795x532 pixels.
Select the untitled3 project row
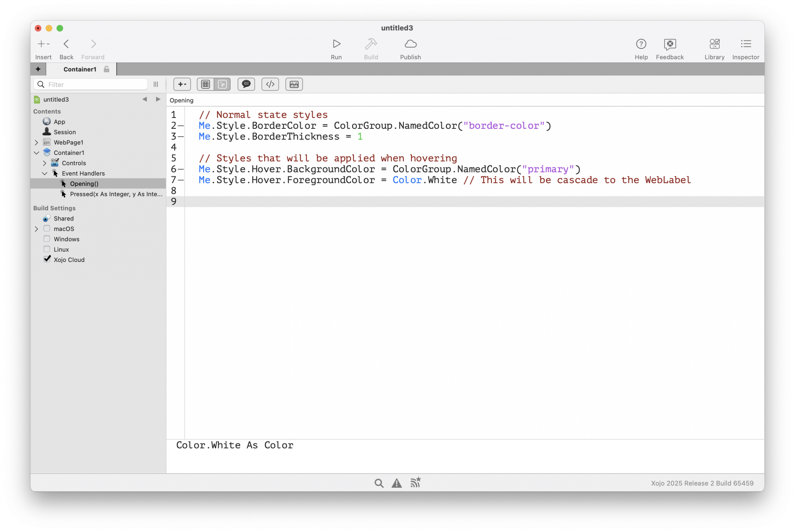pyautogui.click(x=56, y=99)
